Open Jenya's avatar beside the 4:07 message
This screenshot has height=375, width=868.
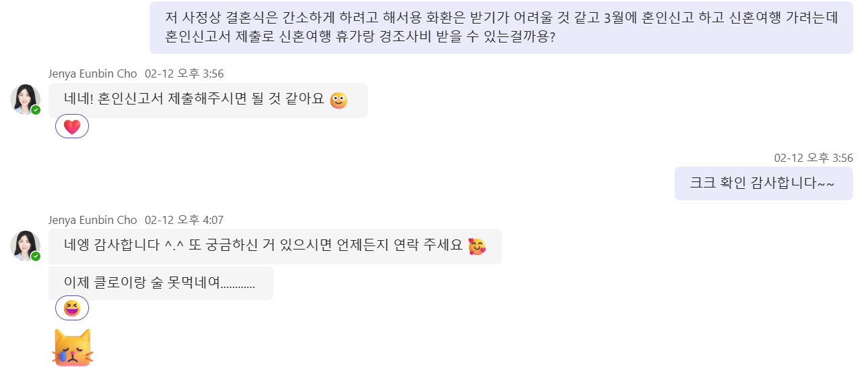(25, 246)
